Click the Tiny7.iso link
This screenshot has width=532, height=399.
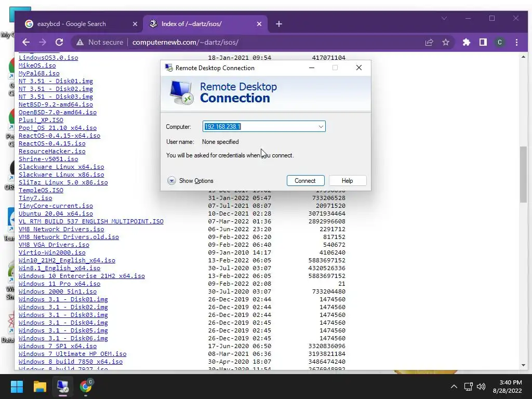(35, 198)
